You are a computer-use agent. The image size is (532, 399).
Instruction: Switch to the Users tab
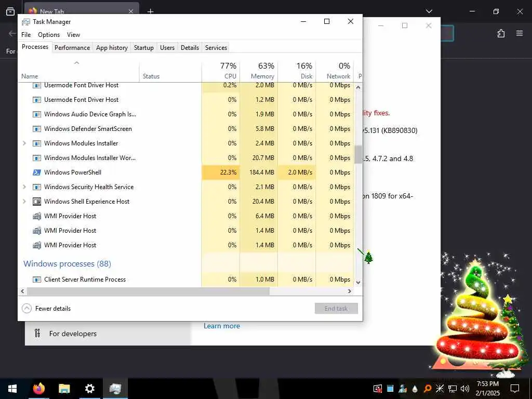(x=167, y=48)
